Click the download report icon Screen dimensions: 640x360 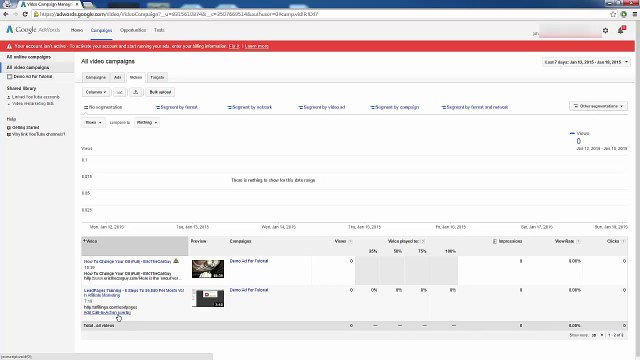[136, 92]
